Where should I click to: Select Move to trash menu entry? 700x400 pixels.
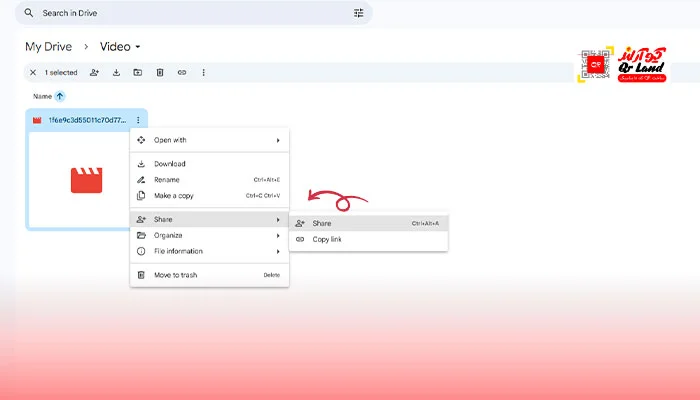(x=175, y=274)
